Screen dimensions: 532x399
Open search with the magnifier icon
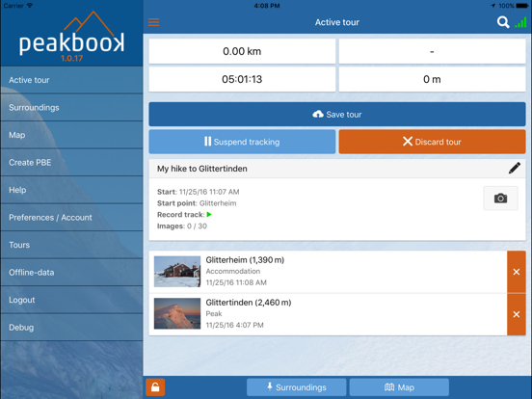click(503, 22)
